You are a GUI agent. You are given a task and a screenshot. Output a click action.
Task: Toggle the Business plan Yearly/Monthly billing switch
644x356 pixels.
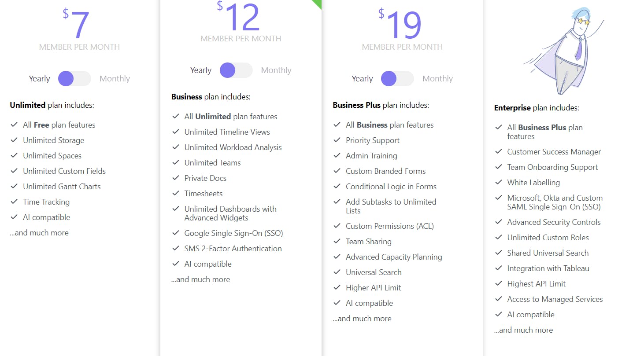click(236, 70)
